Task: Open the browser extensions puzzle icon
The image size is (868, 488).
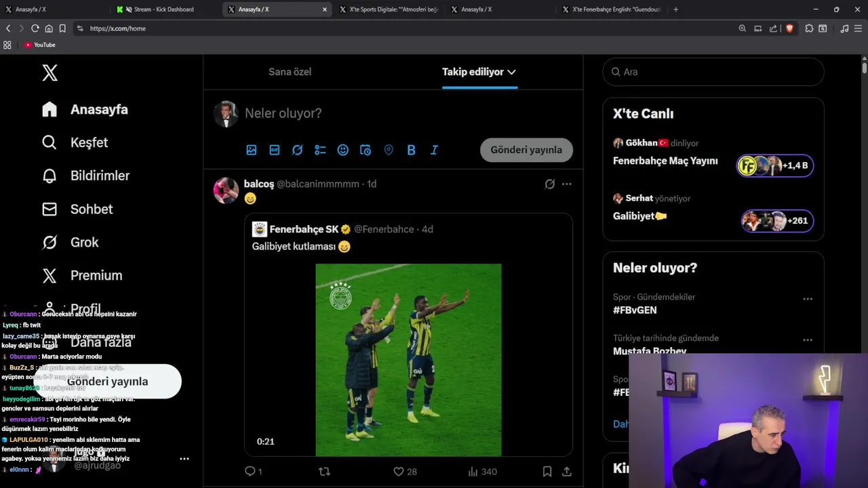Action: (809, 28)
